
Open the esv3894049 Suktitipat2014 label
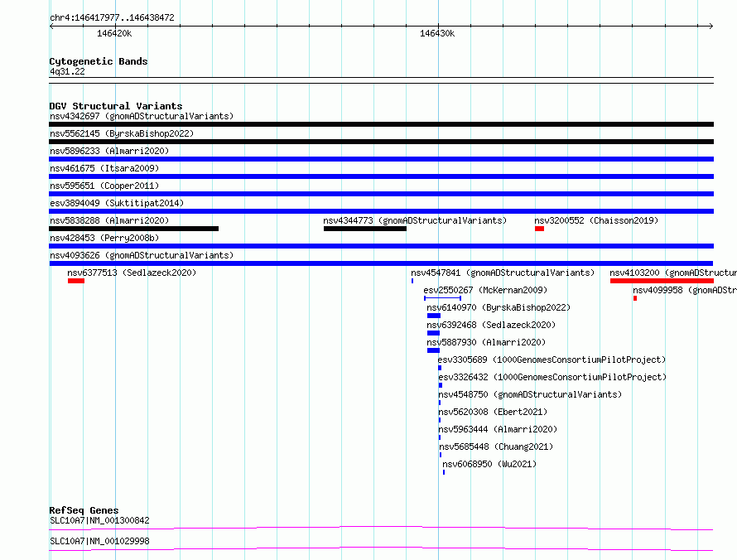pyautogui.click(x=117, y=203)
